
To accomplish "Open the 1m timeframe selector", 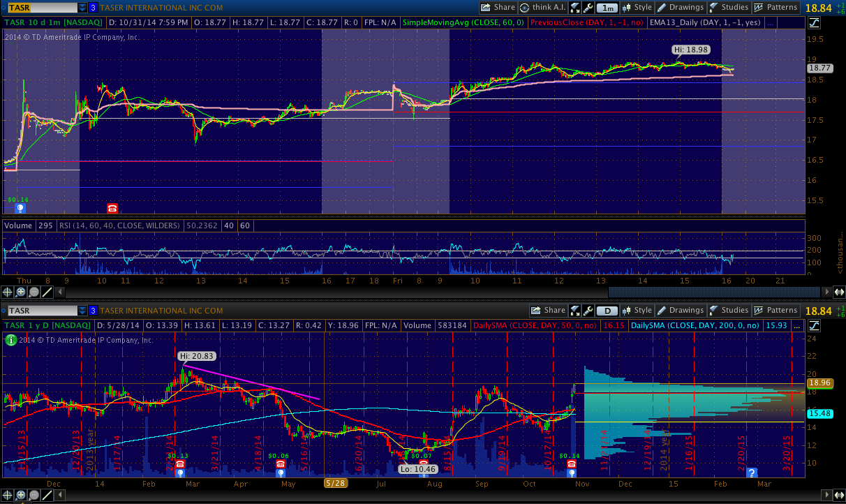I will point(607,8).
